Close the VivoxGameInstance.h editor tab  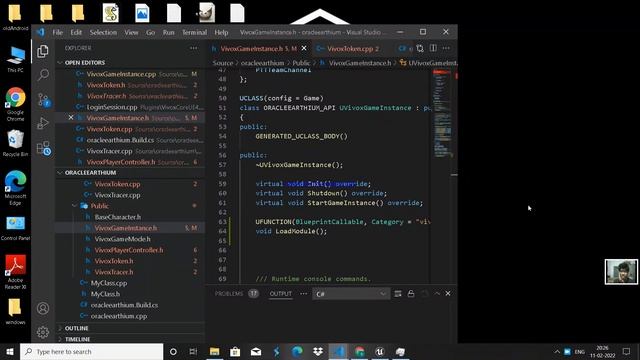304,48
